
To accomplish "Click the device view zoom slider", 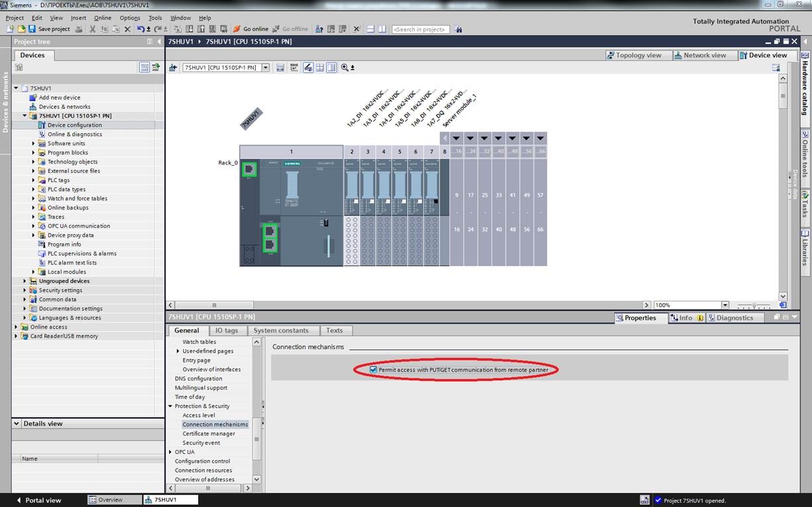I will click(754, 306).
